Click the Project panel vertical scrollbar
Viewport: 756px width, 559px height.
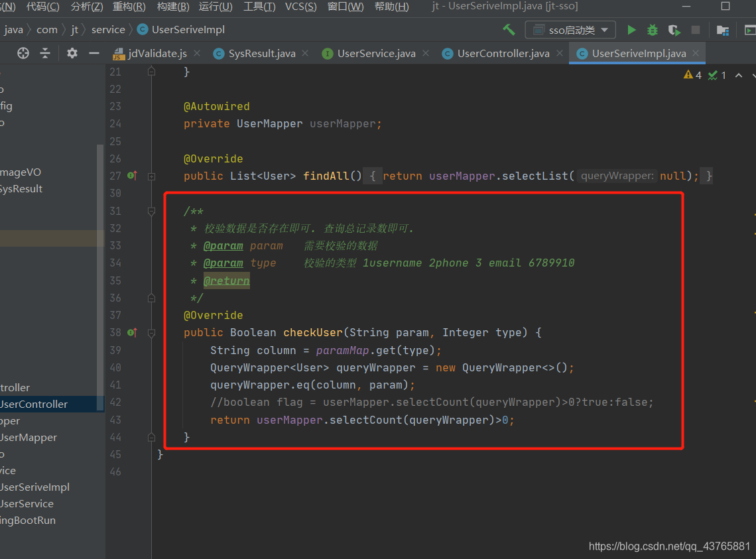99,277
